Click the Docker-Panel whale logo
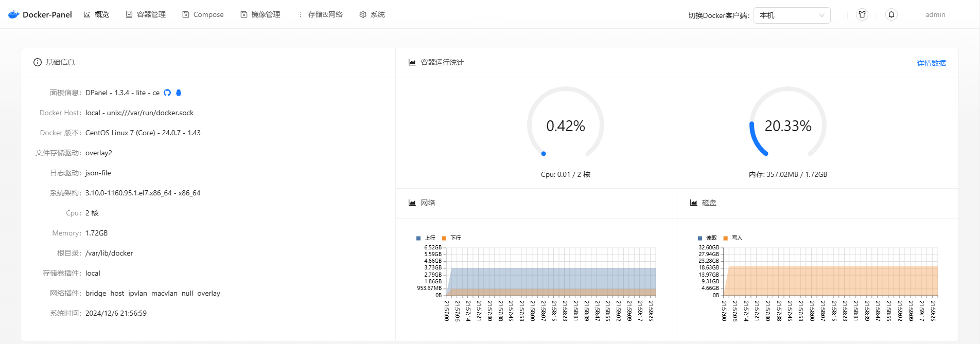Screen dimensions: 980x344 point(14,14)
